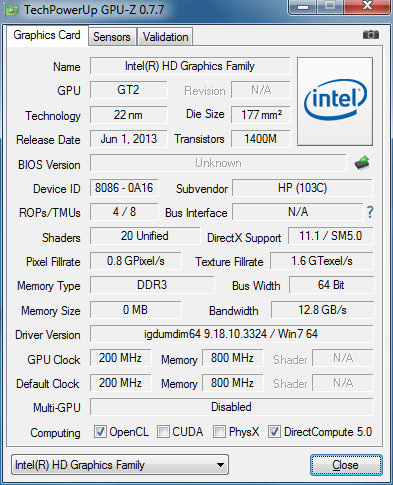Click the Bus Interface question mark

[370, 212]
